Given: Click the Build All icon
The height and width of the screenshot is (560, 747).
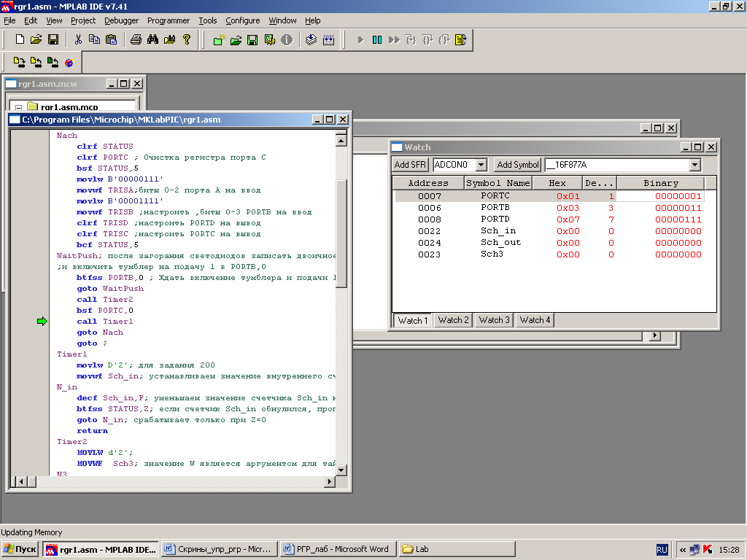Looking at the screenshot, I should click(x=328, y=40).
